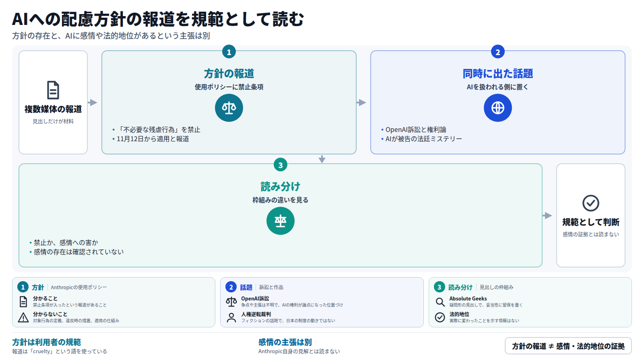This screenshot has width=644, height=362.
Task: Click the checkmark circle above 規範として判断
Action: tap(591, 203)
